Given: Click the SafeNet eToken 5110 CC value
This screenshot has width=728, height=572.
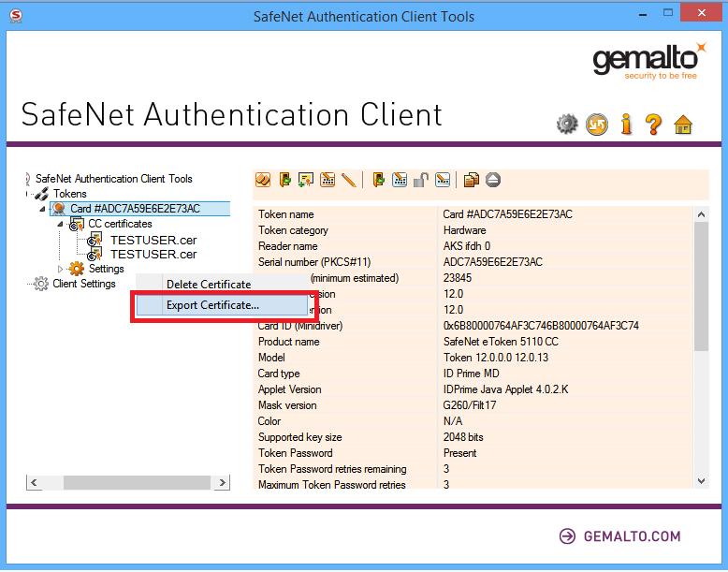Looking at the screenshot, I should coord(501,342).
